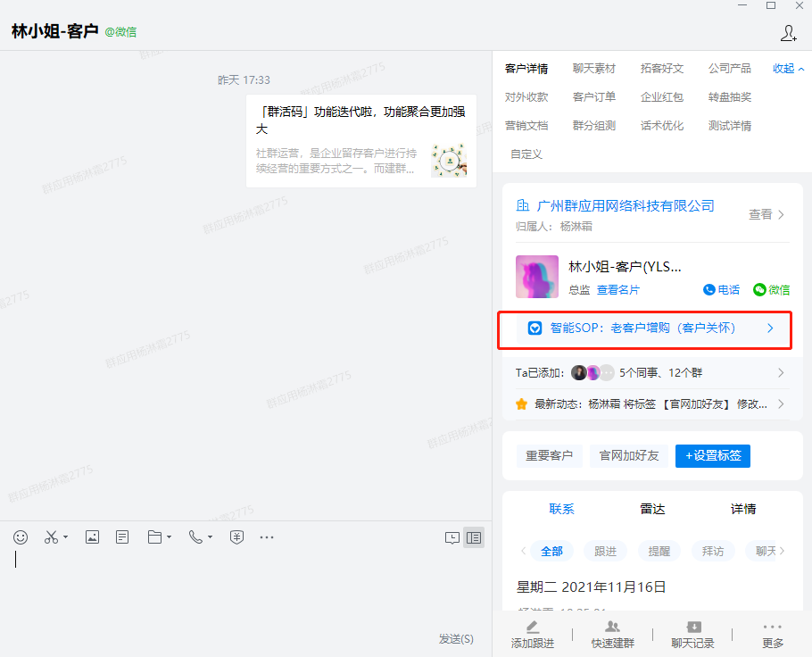
Task: Click the 电话 phone icon in customer card
Action: coord(721,289)
